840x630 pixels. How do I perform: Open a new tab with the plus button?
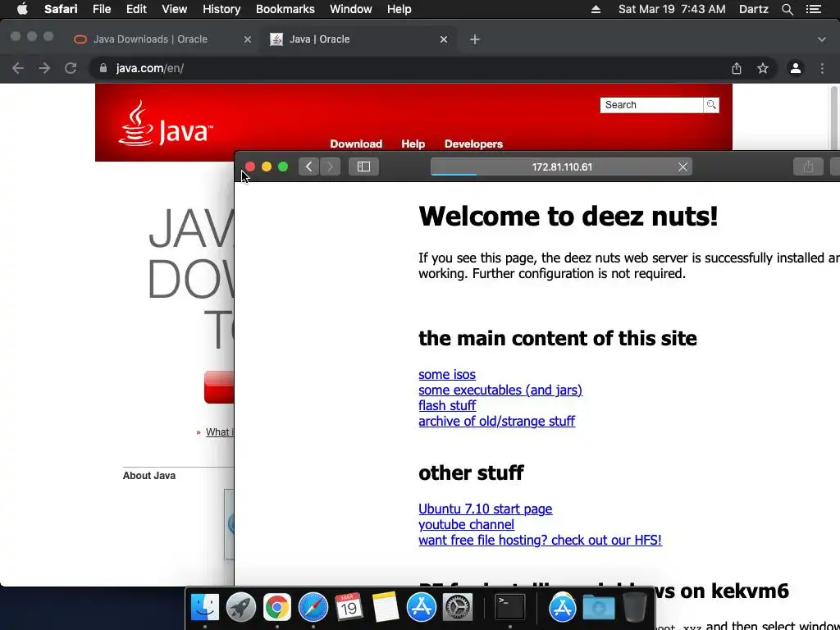475,39
